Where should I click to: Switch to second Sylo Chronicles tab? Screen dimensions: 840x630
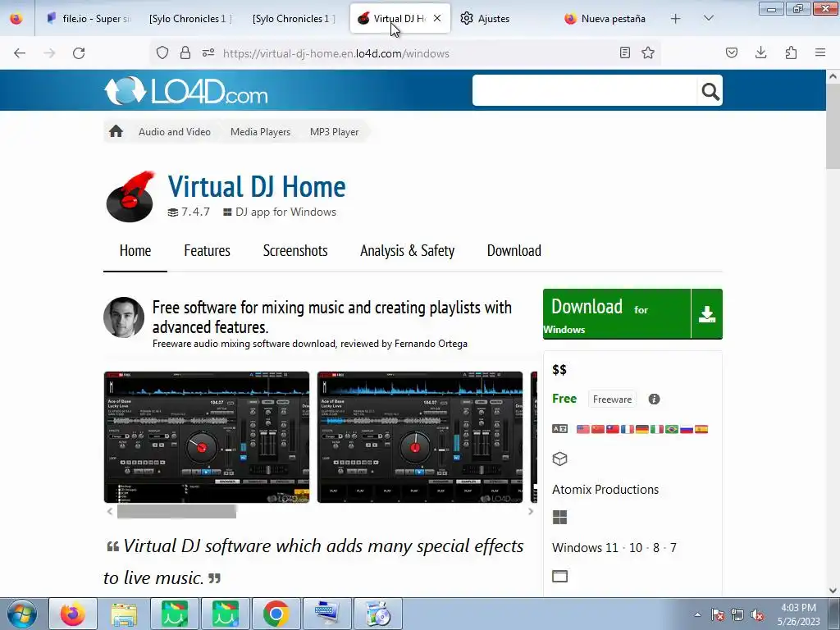tap(294, 19)
